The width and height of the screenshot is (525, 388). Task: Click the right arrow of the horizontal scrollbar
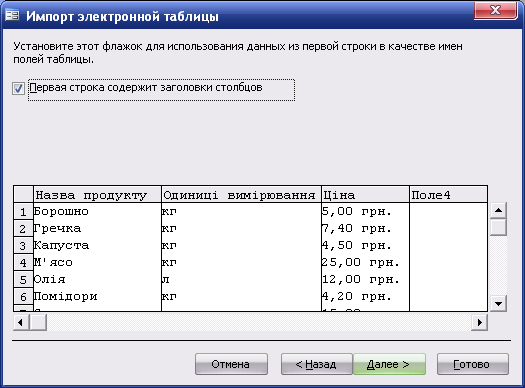tap(479, 322)
